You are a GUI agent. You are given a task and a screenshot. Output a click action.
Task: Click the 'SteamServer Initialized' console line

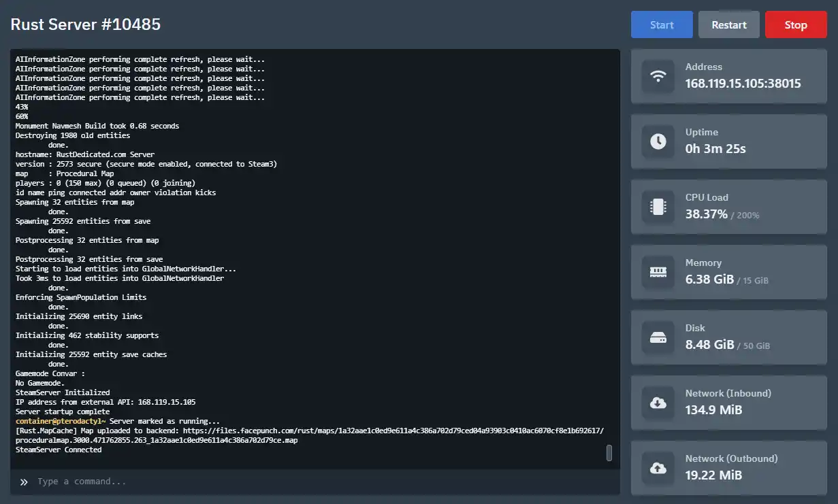point(63,392)
